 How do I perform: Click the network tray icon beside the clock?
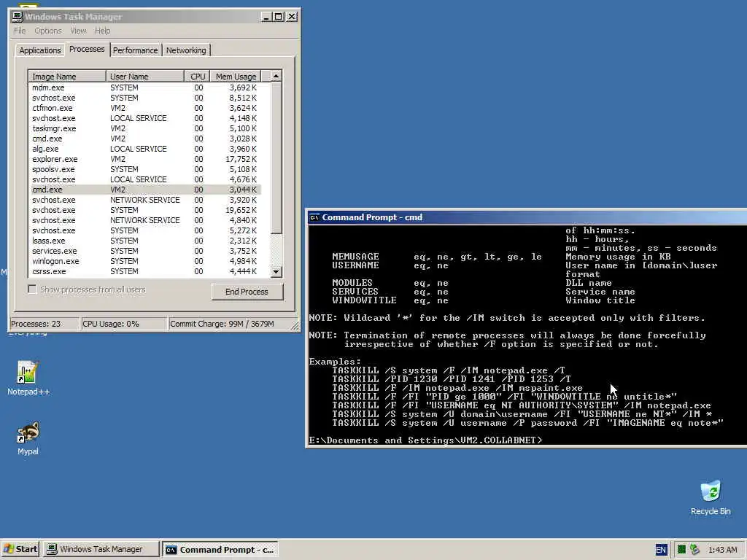695,550
